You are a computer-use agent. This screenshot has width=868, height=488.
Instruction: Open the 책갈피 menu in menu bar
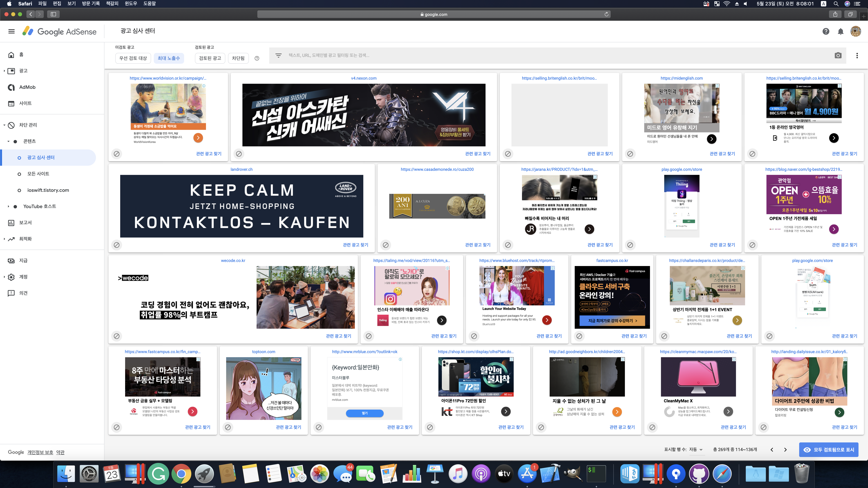point(112,4)
